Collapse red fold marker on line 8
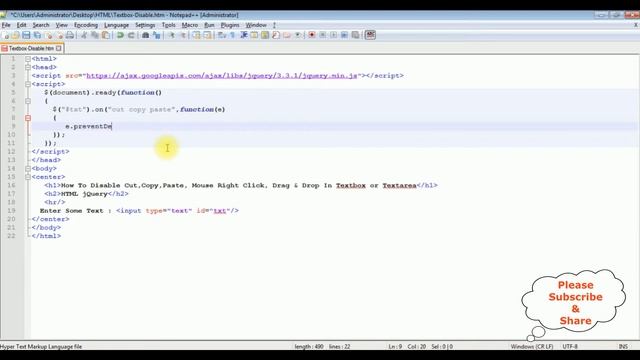 (28, 118)
